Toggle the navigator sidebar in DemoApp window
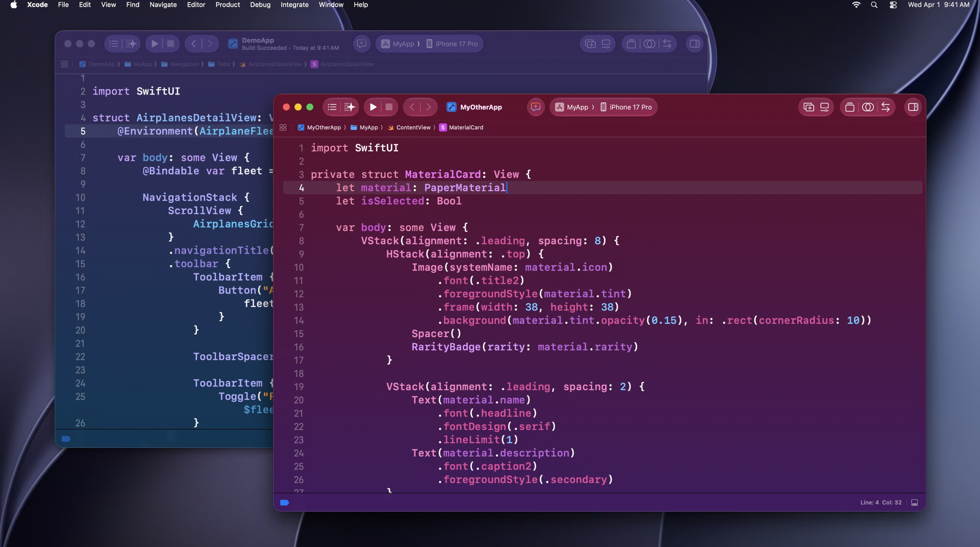980x547 pixels. [x=113, y=44]
